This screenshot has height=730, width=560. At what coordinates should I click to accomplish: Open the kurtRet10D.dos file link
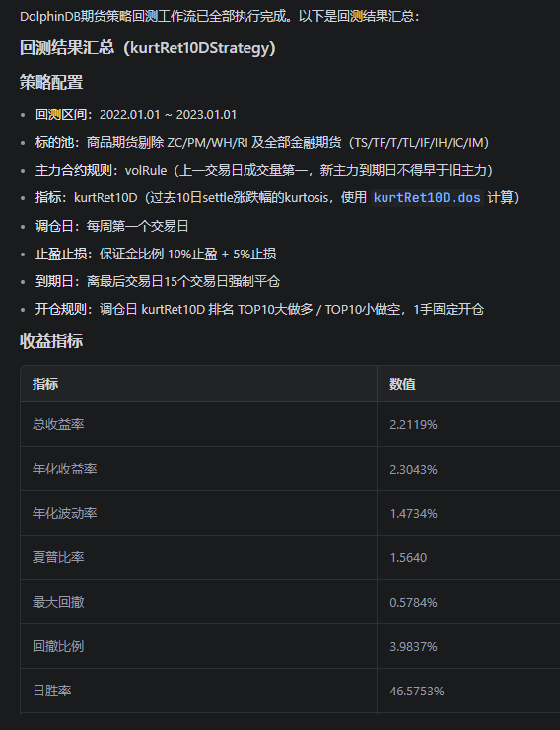(x=427, y=198)
